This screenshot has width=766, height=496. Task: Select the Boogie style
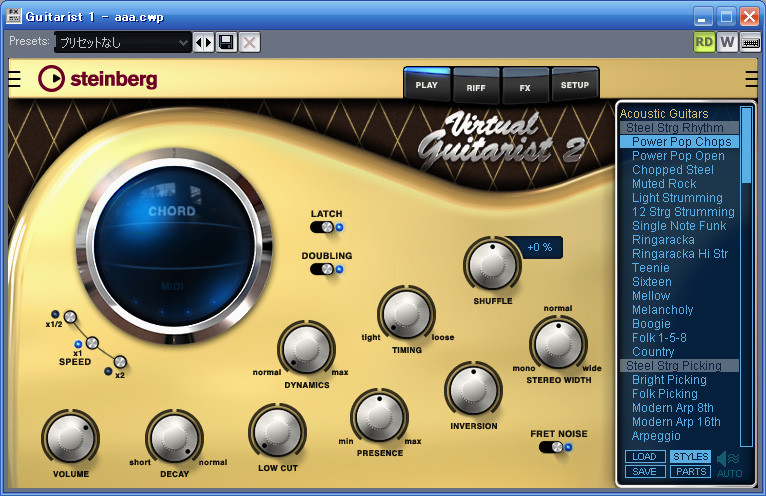651,324
